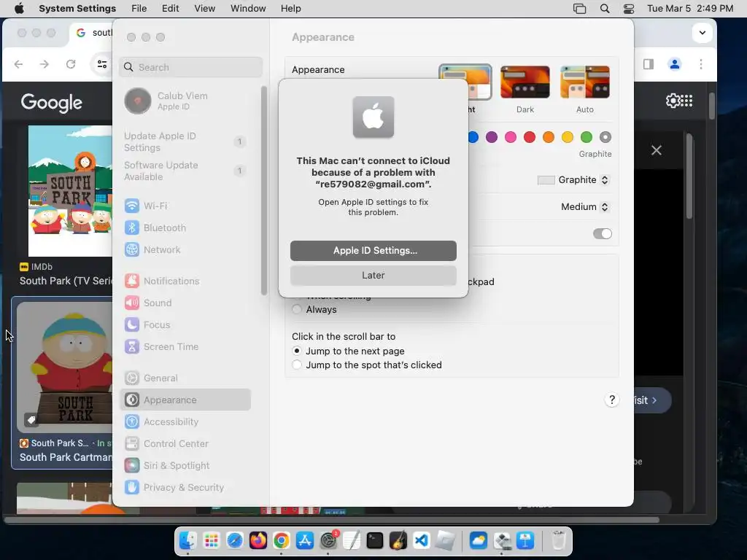The width and height of the screenshot is (747, 560).
Task: Open the Edit menu
Action: point(170,9)
